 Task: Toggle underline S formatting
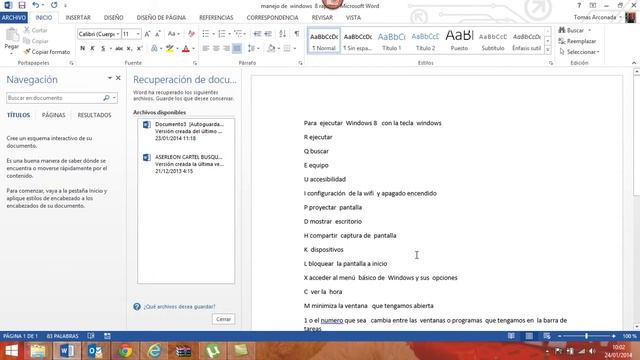(x=103, y=48)
